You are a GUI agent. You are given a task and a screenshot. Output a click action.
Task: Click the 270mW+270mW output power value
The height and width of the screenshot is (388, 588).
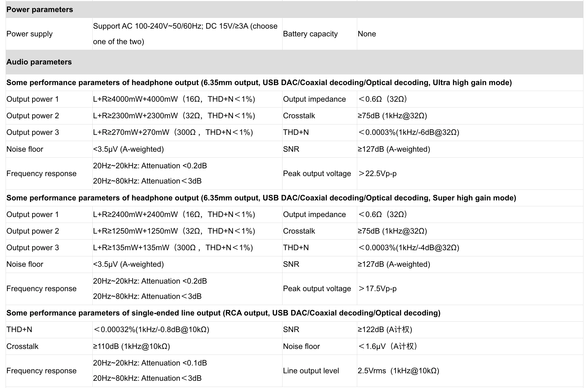[173, 132]
